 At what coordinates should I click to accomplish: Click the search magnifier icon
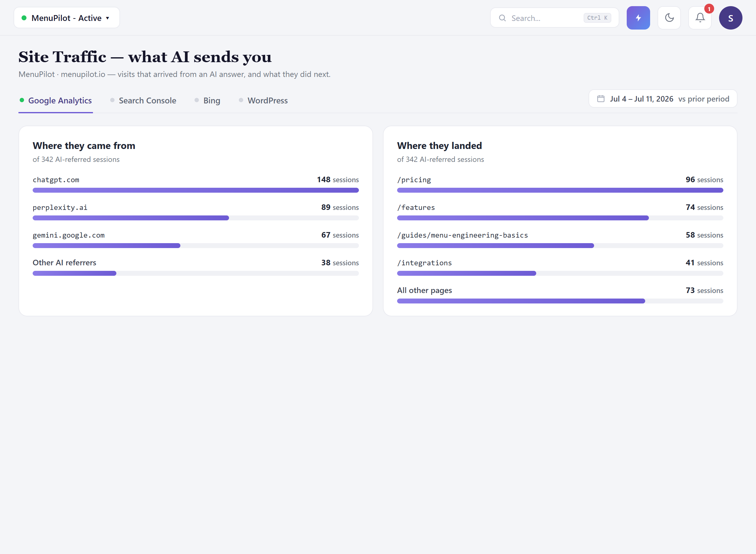point(502,18)
